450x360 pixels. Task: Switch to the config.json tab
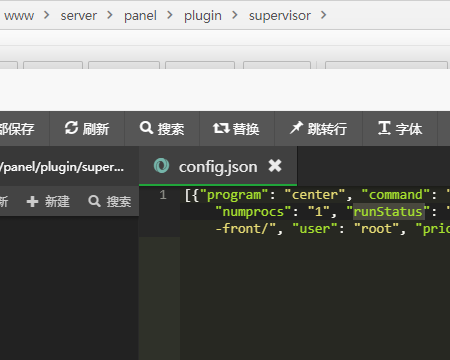click(x=218, y=166)
